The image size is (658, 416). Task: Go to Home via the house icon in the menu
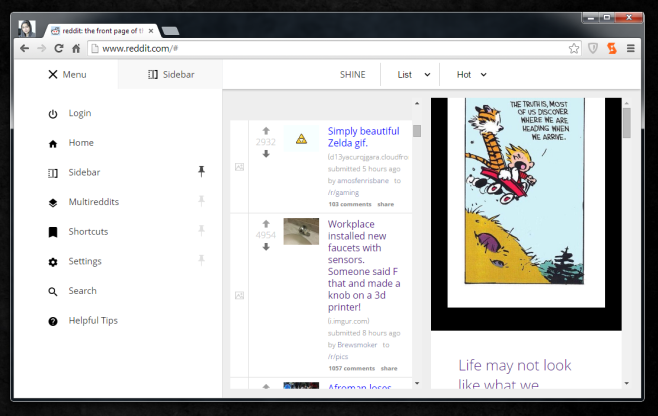[x=53, y=144]
